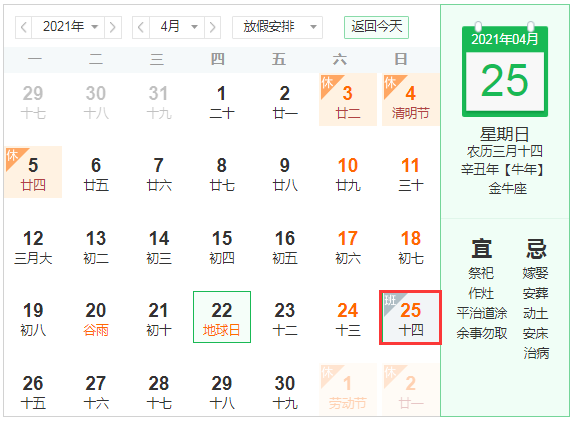Select April 3 rest day cell

pyautogui.click(x=348, y=100)
